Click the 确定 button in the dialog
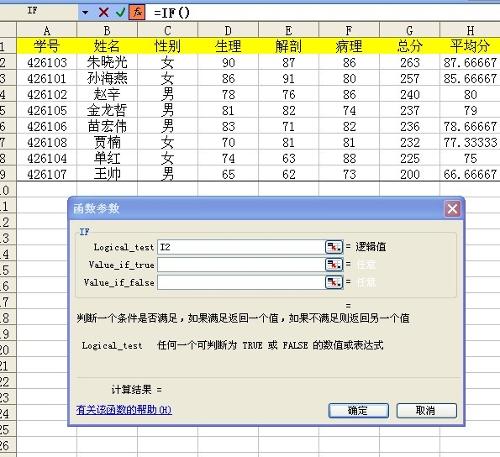The width and height of the screenshot is (500, 457). pos(358,410)
